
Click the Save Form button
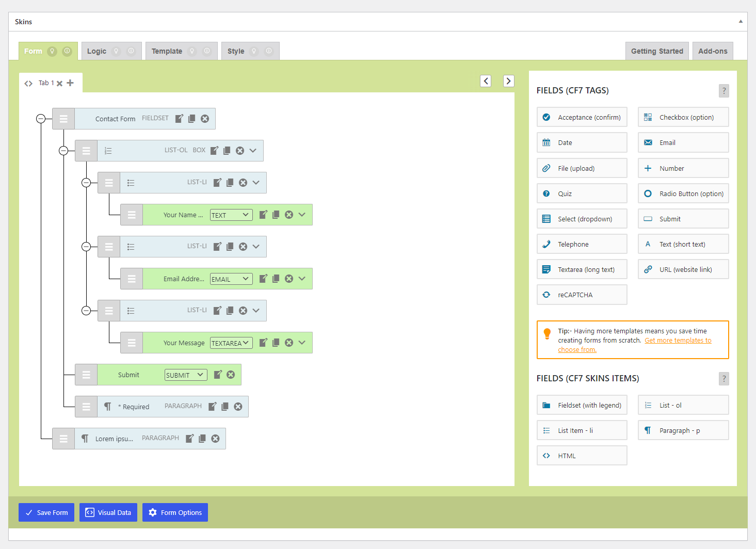click(46, 512)
